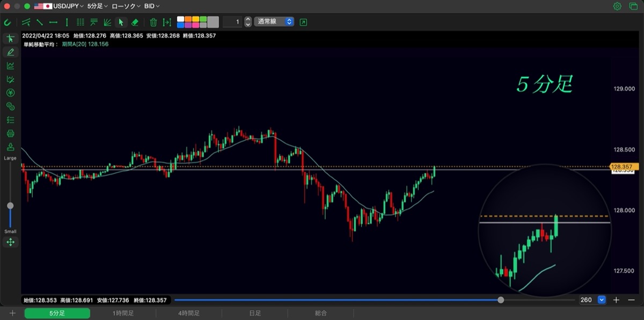Click the line chart indicator sidebar icon
This screenshot has height=320, width=644.
(x=10, y=66)
